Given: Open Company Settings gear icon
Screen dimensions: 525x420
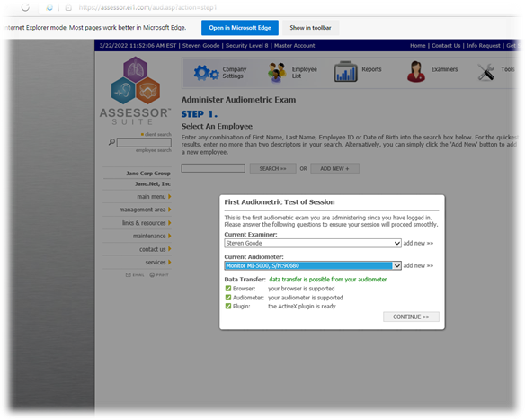Looking at the screenshot, I should [206, 72].
